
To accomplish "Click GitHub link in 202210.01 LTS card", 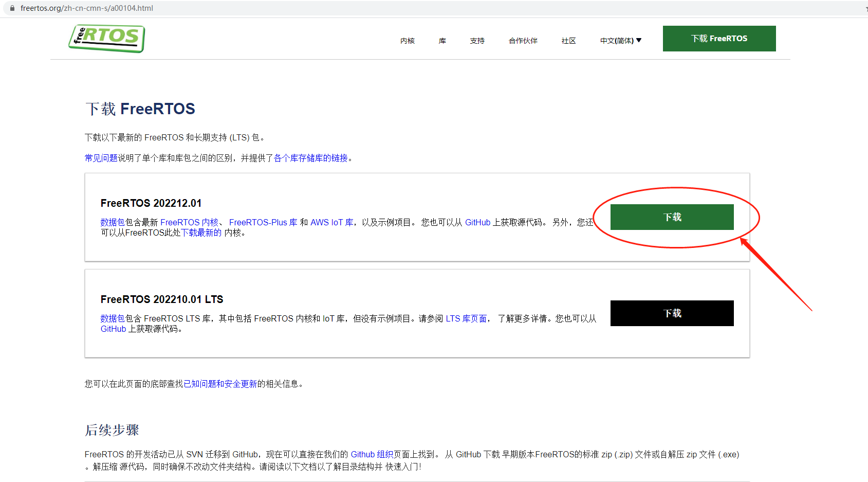I will [x=113, y=329].
